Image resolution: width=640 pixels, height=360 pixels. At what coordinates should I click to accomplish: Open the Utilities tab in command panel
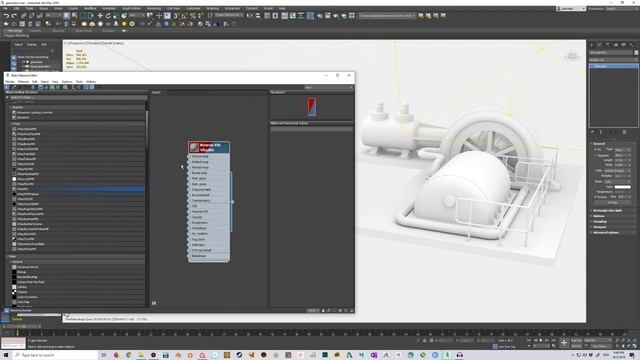631,44
